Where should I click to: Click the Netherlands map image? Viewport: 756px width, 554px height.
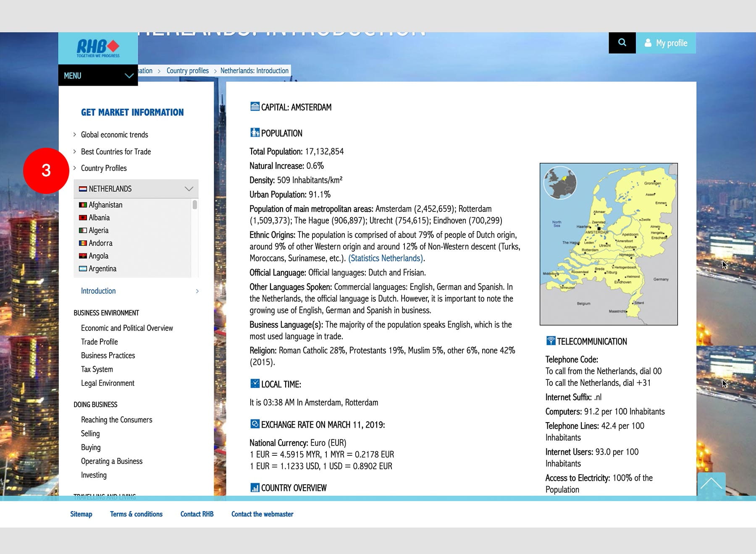(608, 244)
